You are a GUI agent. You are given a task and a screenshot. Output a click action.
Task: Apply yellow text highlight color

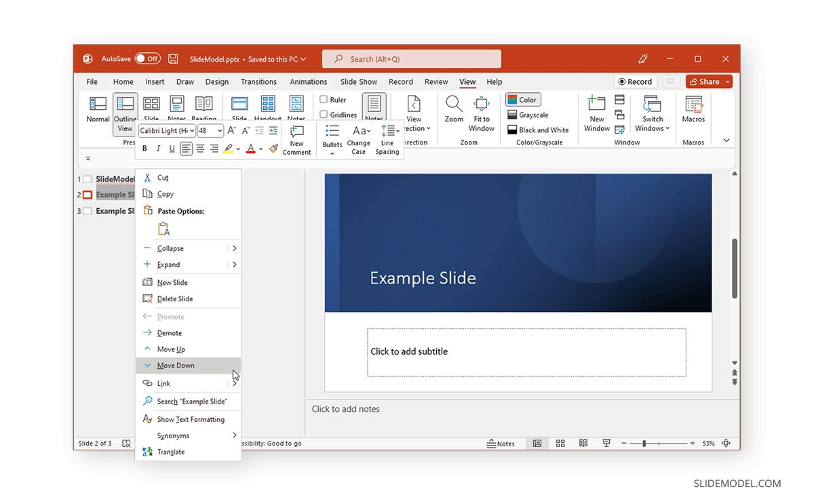[228, 149]
